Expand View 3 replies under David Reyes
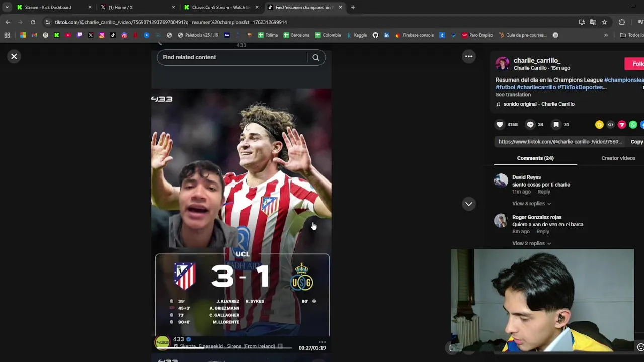This screenshot has width=644, height=362. point(531,204)
